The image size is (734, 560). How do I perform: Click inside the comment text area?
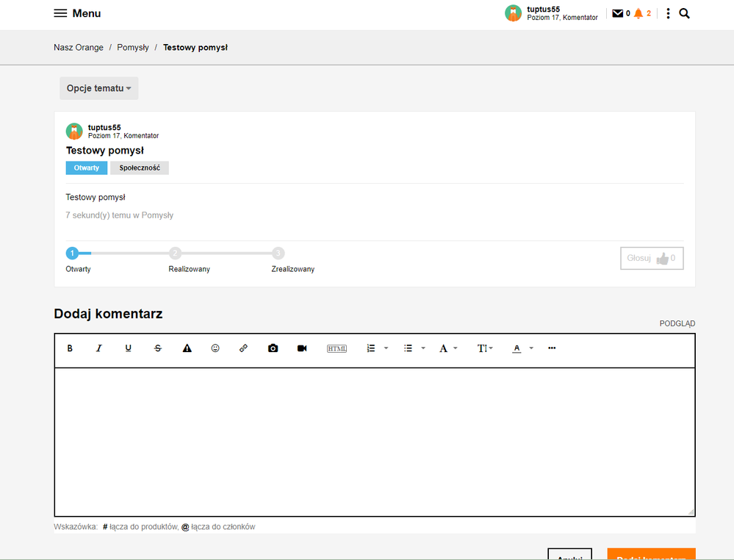click(374, 441)
